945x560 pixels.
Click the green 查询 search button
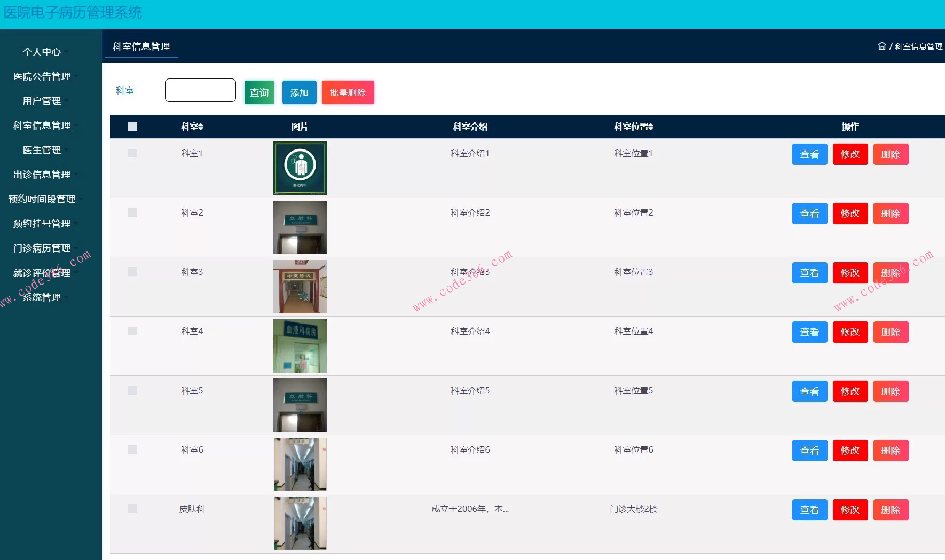(x=259, y=92)
